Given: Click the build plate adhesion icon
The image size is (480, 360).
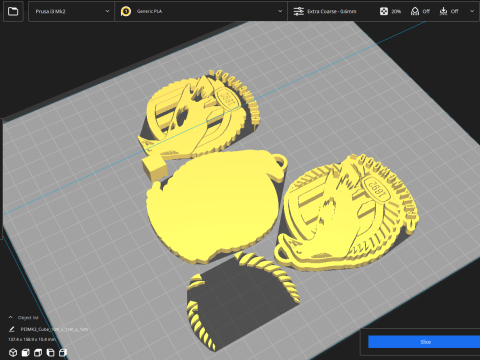Looking at the screenshot, I should click(443, 11).
